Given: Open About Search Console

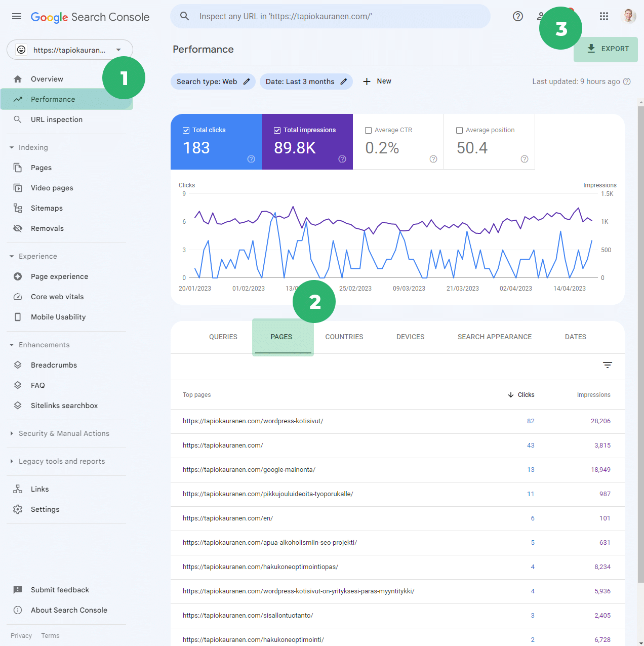Looking at the screenshot, I should [x=67, y=610].
